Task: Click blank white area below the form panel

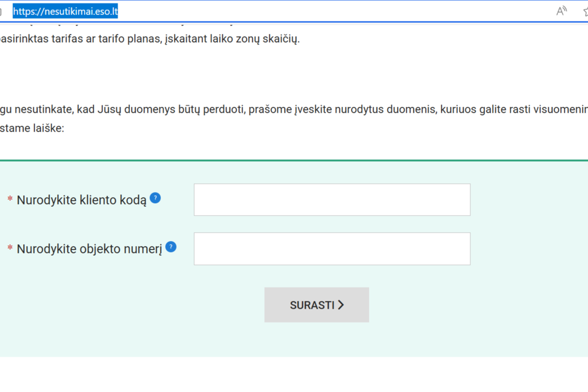Action: pyautogui.click(x=294, y=374)
